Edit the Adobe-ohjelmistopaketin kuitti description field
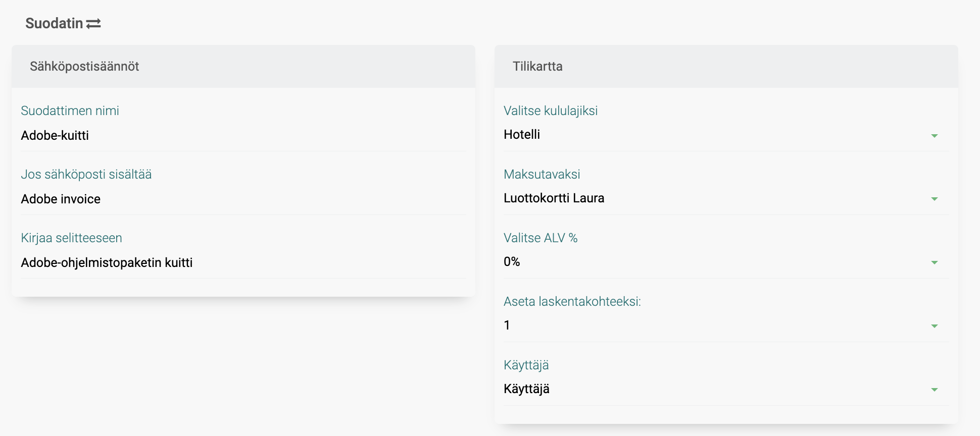The height and width of the screenshot is (436, 980). pos(242,263)
